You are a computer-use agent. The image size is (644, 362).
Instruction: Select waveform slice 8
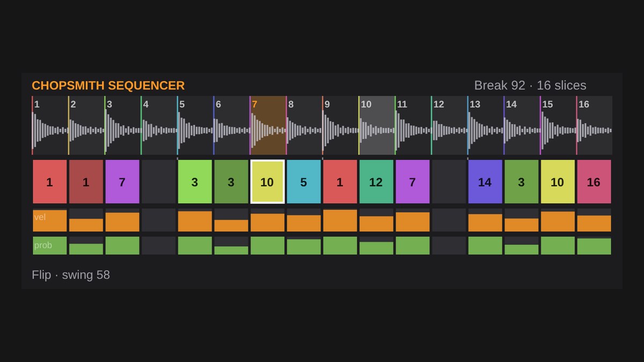[304, 125]
